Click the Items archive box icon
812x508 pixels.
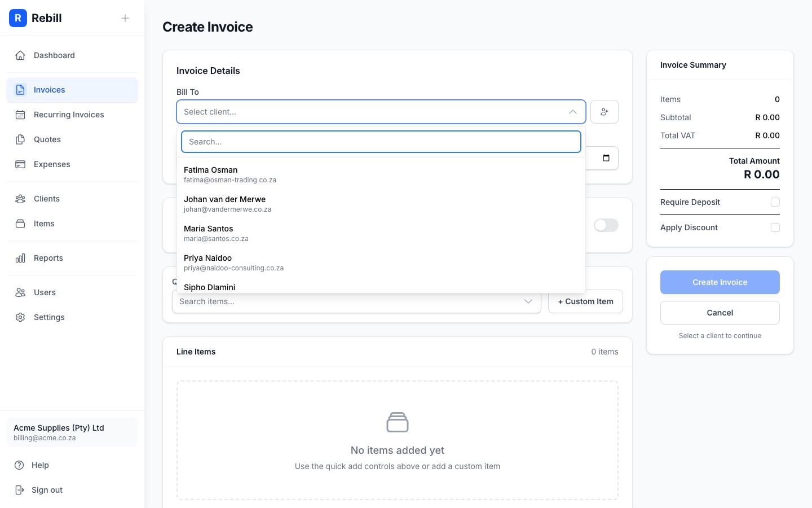[x=20, y=224]
